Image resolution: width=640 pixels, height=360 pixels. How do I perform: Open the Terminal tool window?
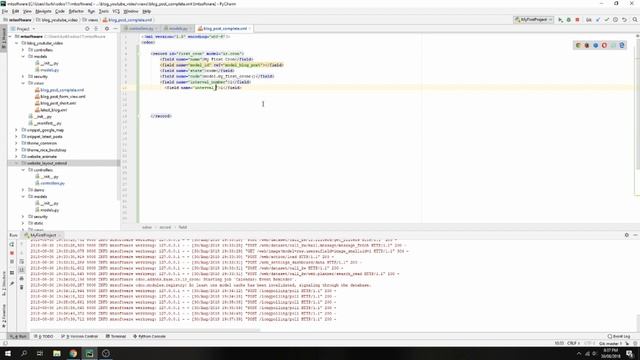click(x=116, y=336)
